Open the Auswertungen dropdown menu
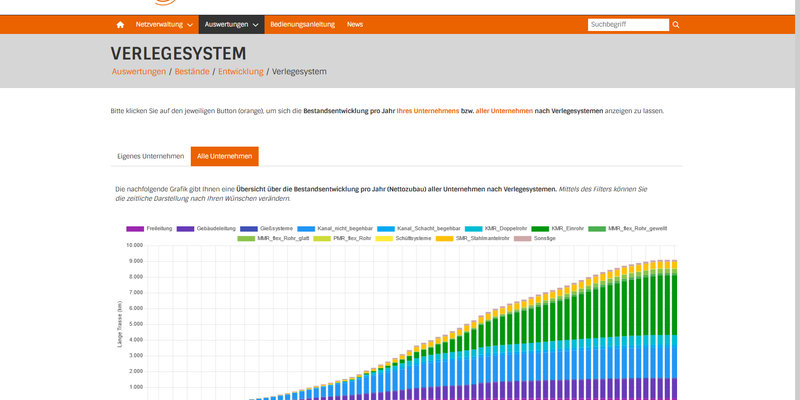Image resolution: width=800 pixels, height=400 pixels. 232,24
